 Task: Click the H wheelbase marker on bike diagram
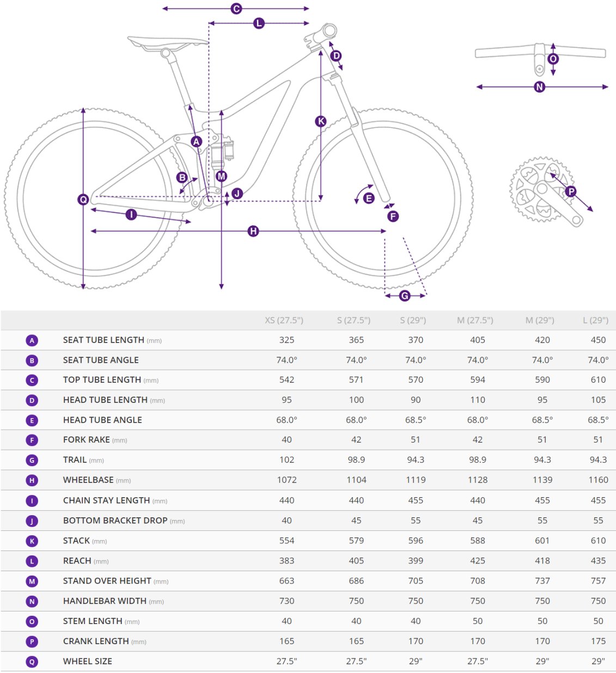(x=253, y=231)
